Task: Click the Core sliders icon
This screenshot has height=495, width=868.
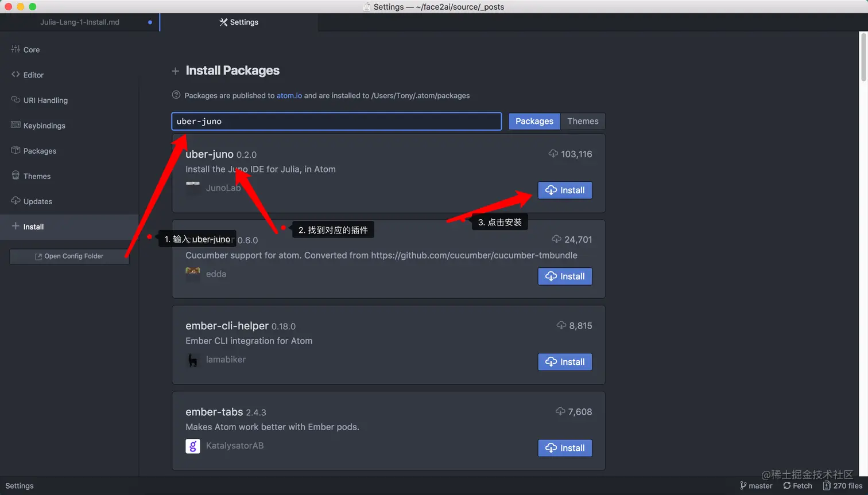Action: 15,49
